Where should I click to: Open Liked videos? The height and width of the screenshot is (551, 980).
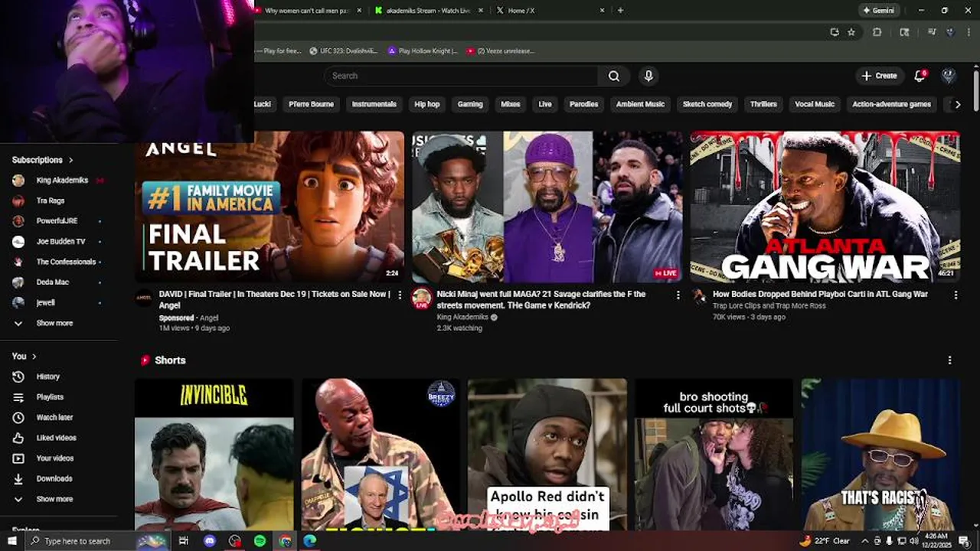59,438
